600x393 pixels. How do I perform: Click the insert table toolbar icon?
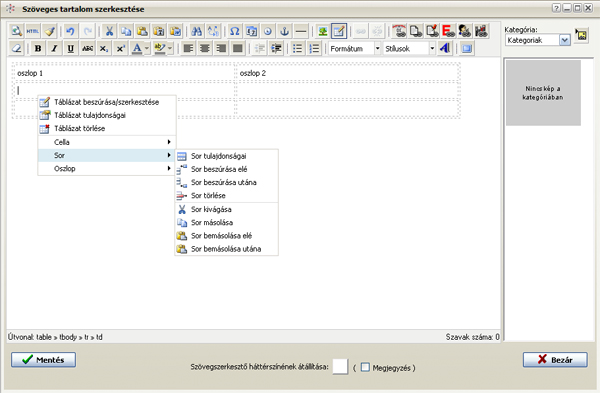click(x=339, y=31)
